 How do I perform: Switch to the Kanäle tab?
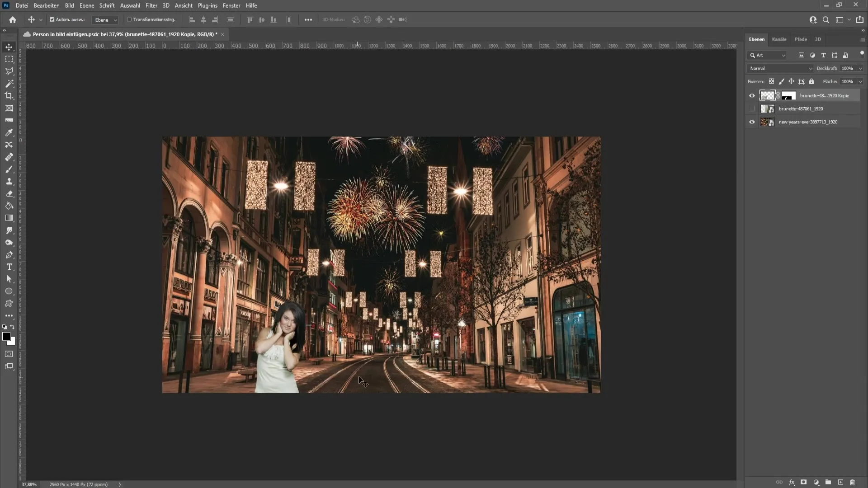pyautogui.click(x=779, y=39)
